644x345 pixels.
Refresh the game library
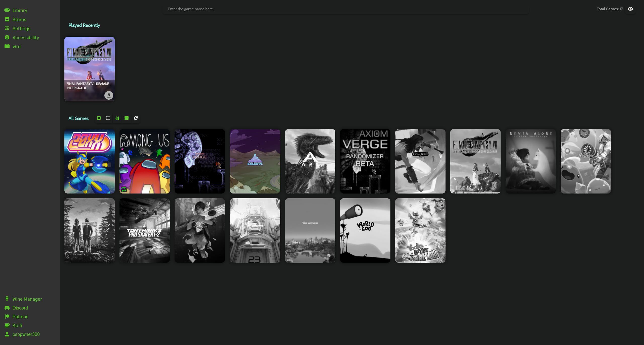pos(136,118)
